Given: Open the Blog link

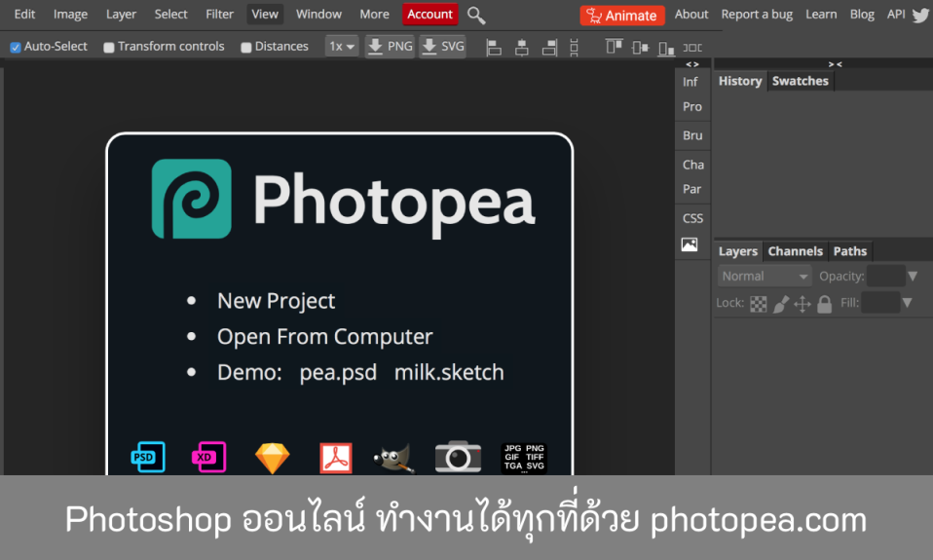Looking at the screenshot, I should point(862,15).
